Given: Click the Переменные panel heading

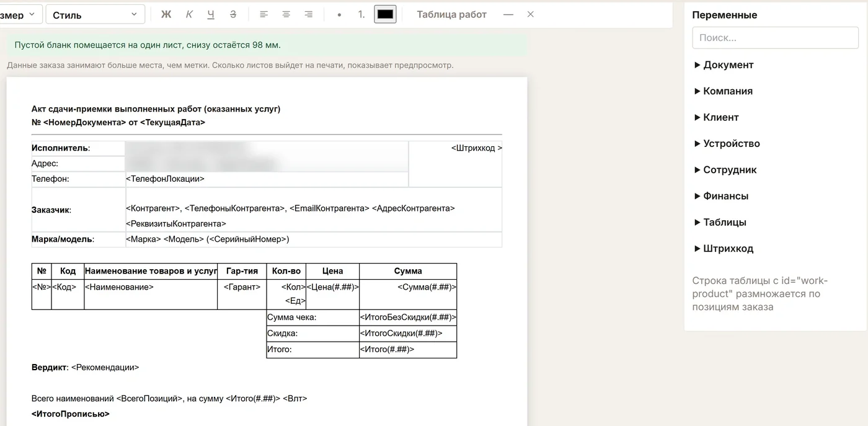Looking at the screenshot, I should tap(725, 15).
